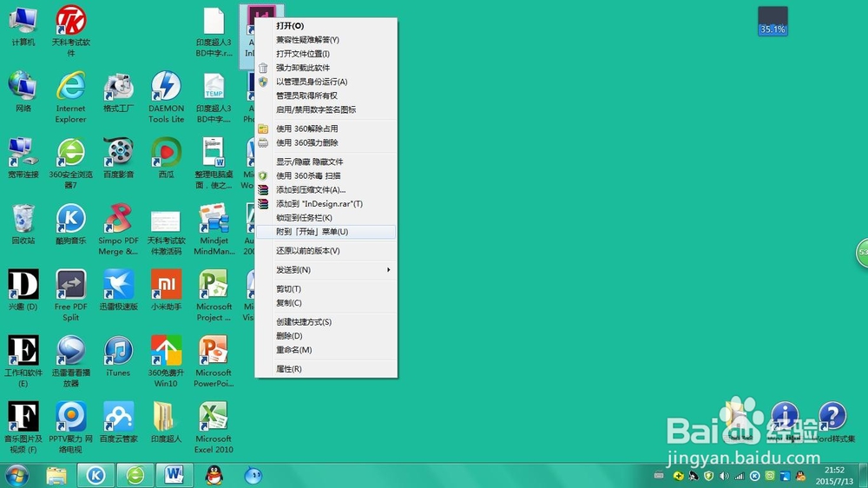
Task: Choose 打开文件位置(I) menu entry
Action: pyautogui.click(x=326, y=54)
